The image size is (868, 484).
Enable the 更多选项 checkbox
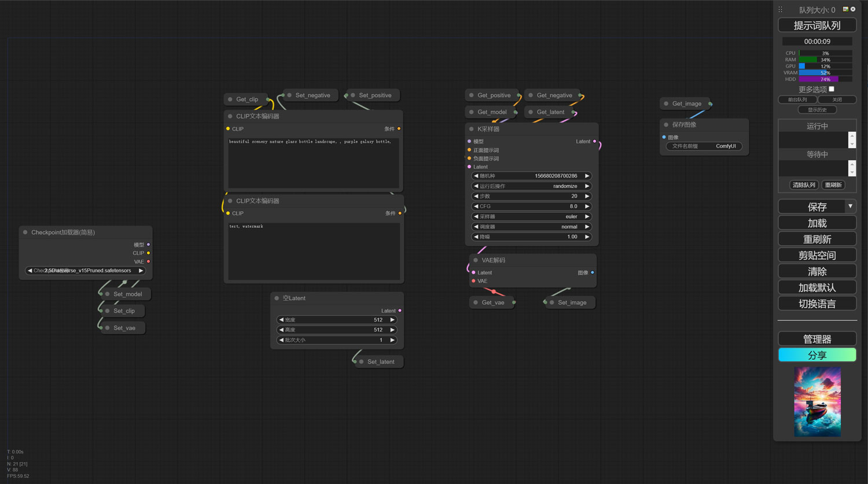[832, 89]
